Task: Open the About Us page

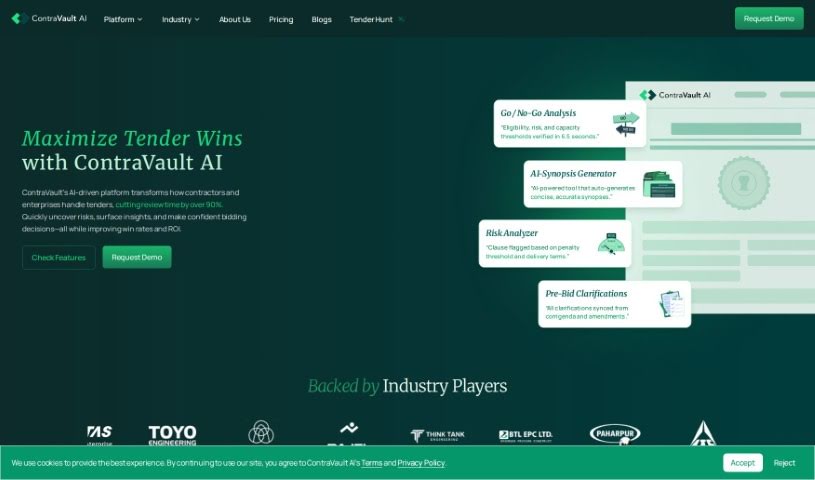Action: pyautogui.click(x=234, y=19)
